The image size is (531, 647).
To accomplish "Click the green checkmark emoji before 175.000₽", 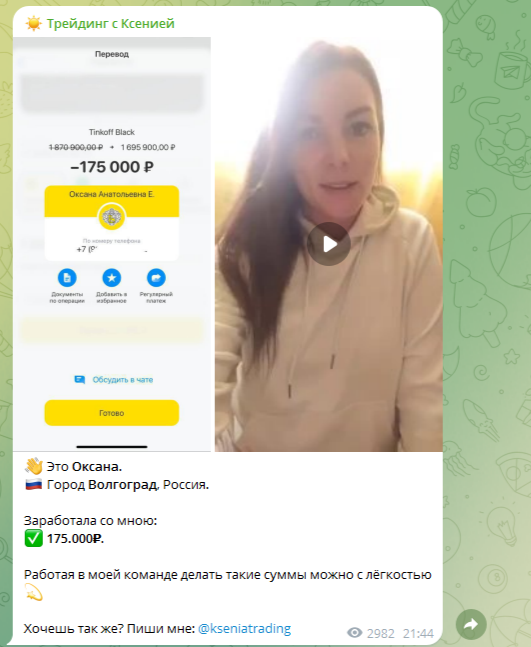I will coord(33,538).
